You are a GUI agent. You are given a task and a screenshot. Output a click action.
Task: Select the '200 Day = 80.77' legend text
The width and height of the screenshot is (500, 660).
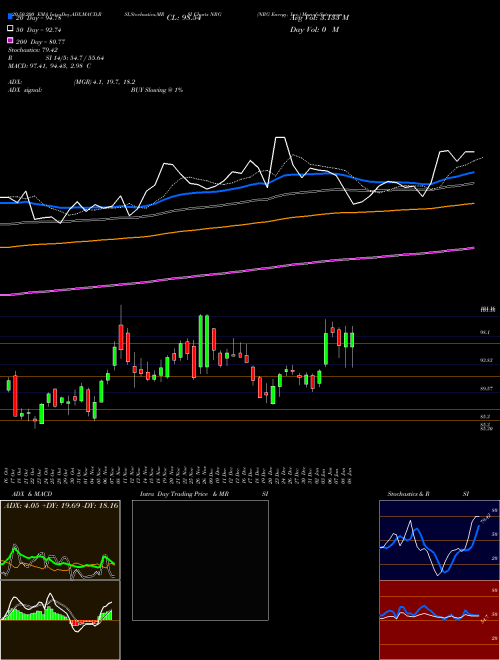click(x=40, y=41)
